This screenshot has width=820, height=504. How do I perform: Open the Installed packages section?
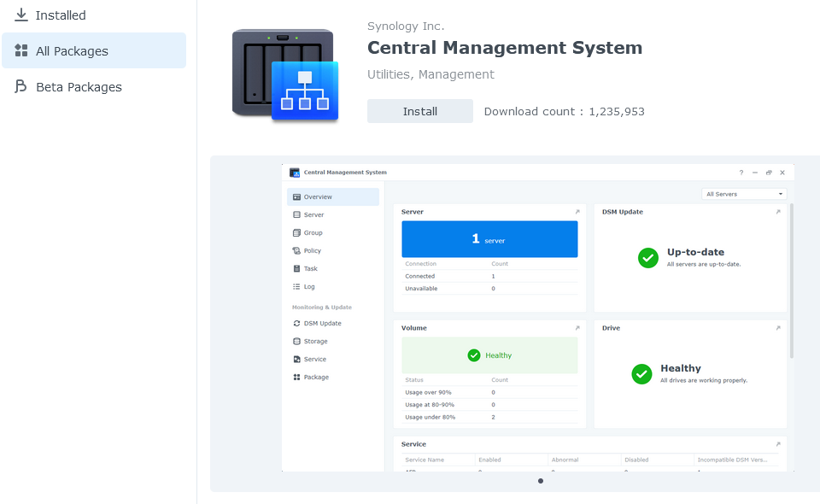94,15
